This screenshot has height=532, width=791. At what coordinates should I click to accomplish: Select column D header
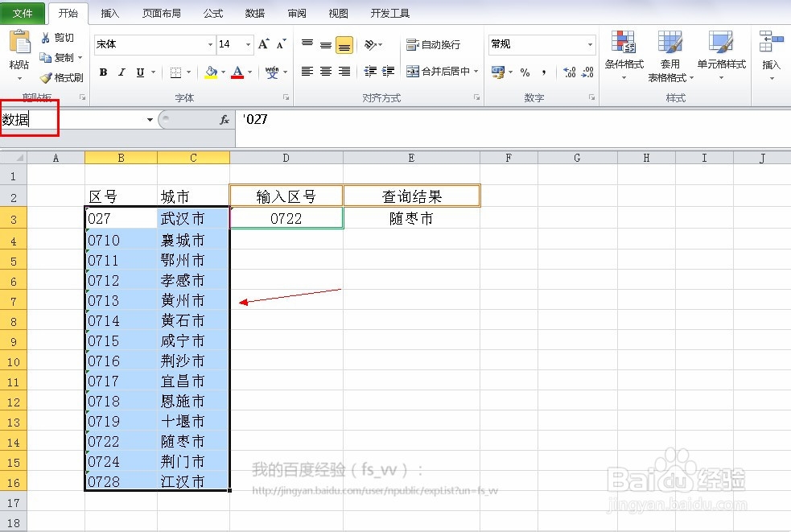286,158
